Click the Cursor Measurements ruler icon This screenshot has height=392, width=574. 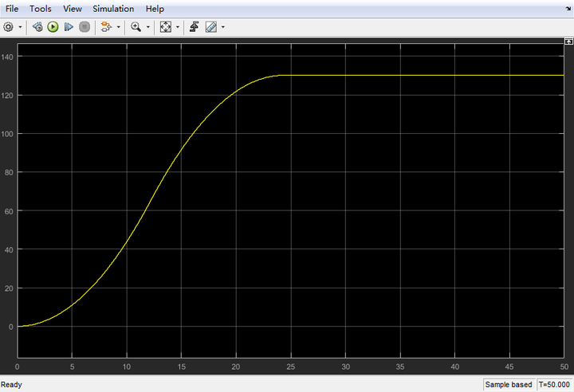point(210,27)
